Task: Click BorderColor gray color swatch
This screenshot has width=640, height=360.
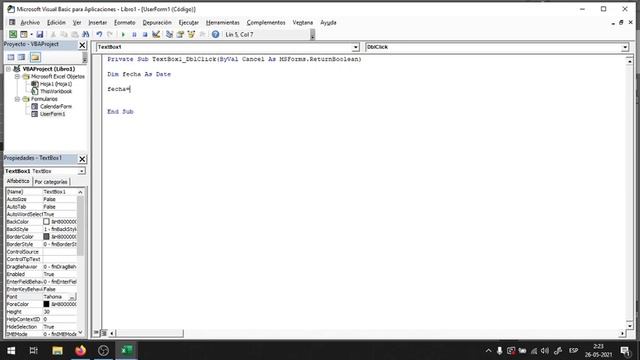Action: 46,237
